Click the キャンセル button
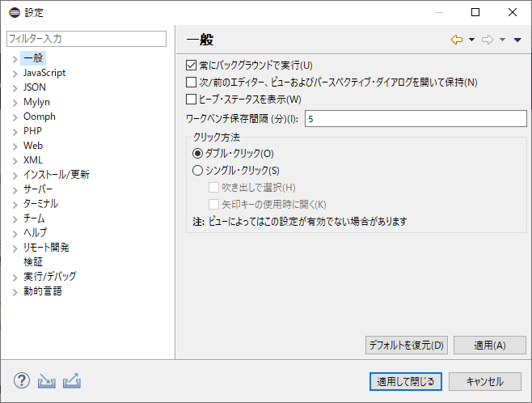The height and width of the screenshot is (403, 532). (485, 382)
